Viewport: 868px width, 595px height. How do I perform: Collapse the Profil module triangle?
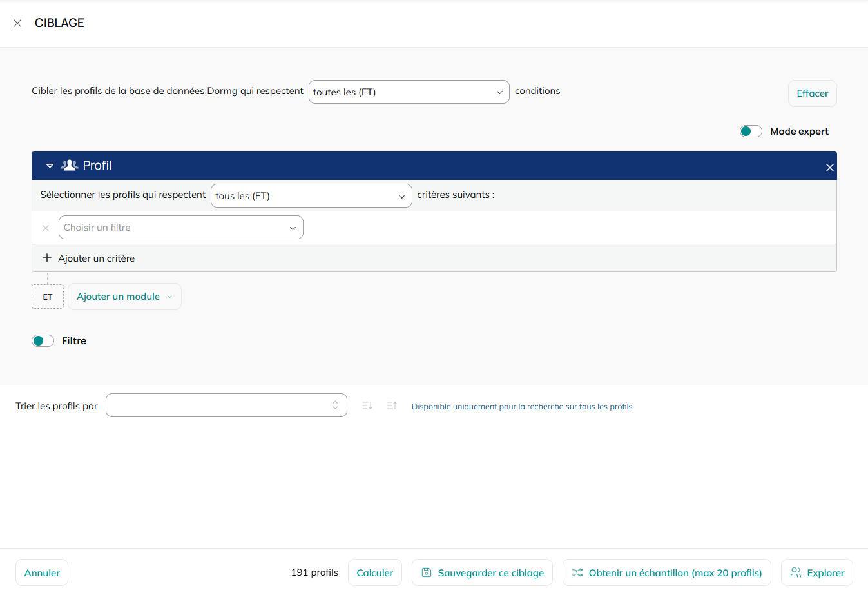point(50,166)
